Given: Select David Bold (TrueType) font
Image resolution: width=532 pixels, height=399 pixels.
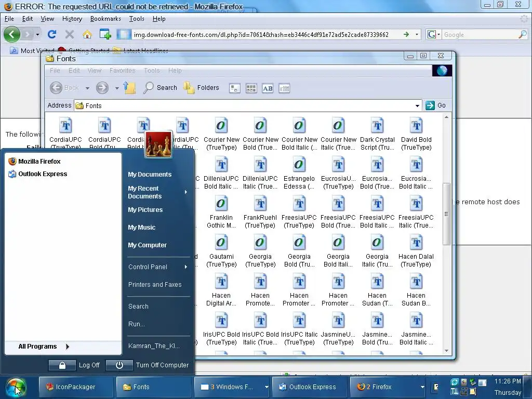Looking at the screenshot, I should [x=416, y=134].
